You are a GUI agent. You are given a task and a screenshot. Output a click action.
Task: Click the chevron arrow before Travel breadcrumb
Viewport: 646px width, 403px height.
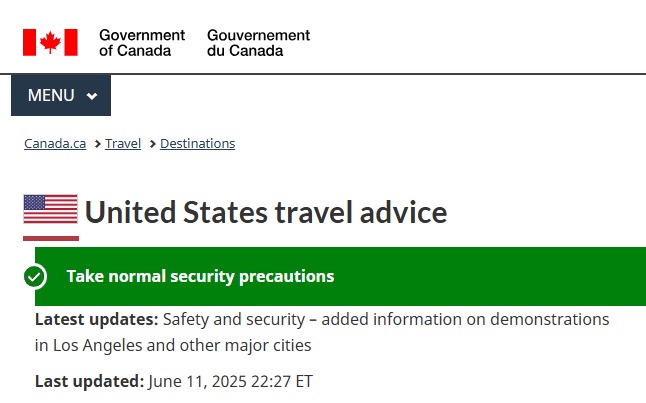(x=98, y=144)
